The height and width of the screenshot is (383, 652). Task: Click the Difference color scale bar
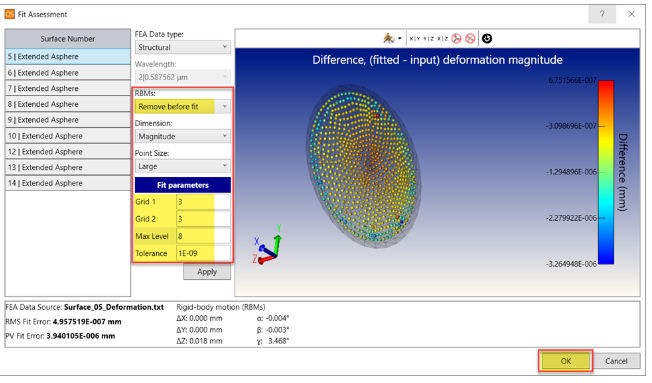click(x=606, y=172)
